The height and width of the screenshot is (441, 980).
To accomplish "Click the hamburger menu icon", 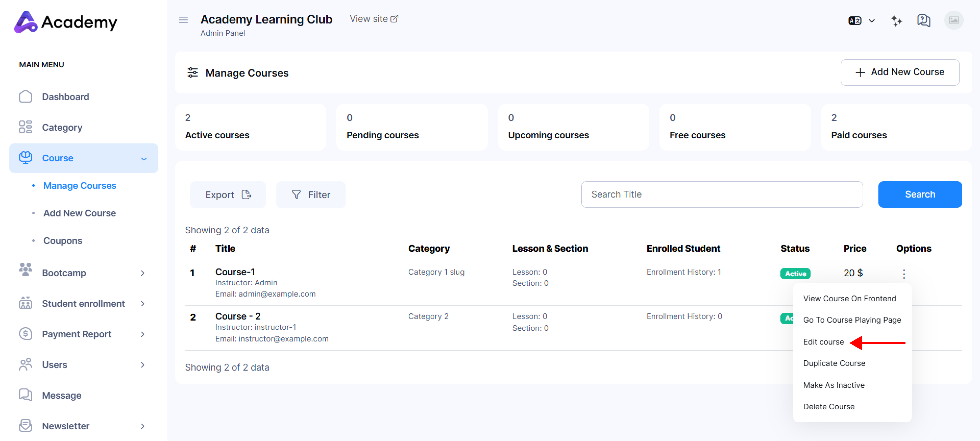I will click(183, 20).
